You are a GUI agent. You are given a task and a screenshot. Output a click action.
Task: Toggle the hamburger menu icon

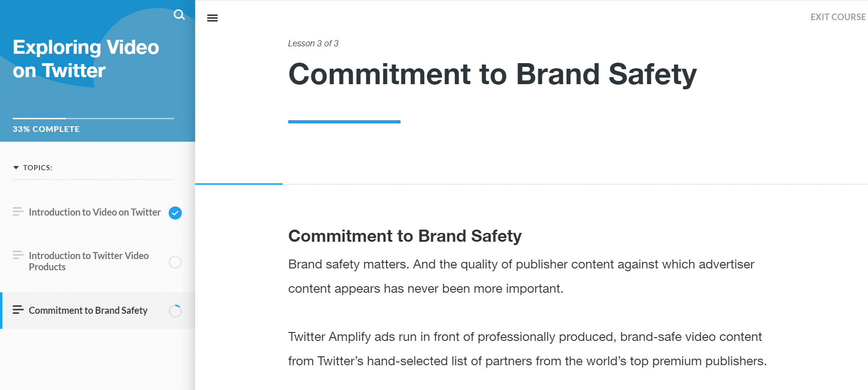click(212, 18)
